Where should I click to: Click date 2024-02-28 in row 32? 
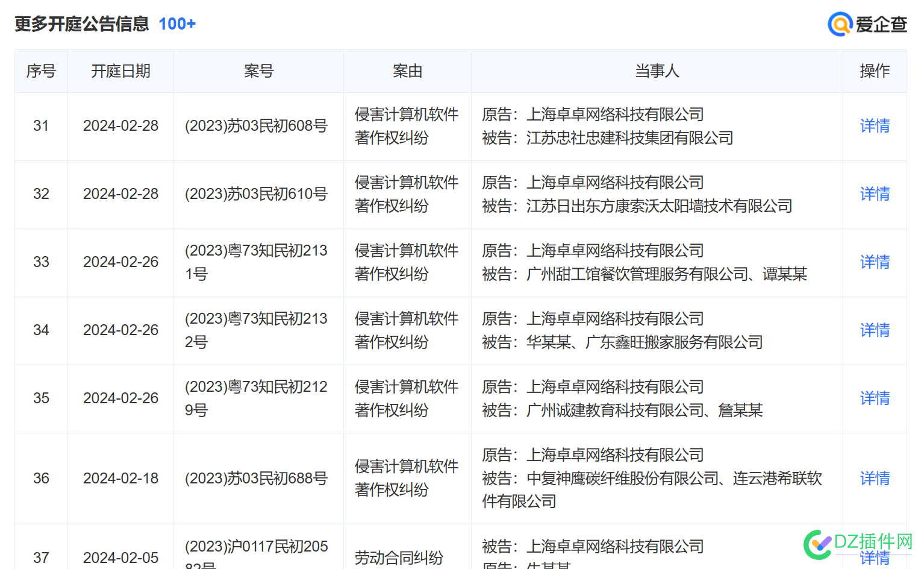click(x=120, y=194)
